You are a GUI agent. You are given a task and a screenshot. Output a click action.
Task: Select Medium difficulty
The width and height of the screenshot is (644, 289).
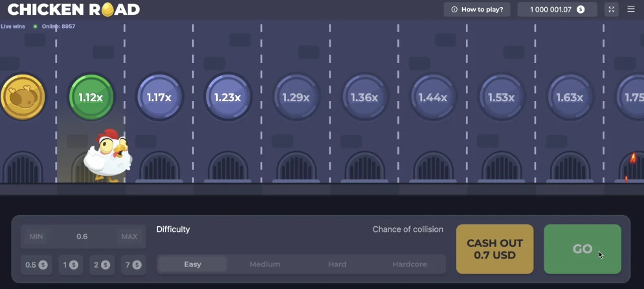265,264
